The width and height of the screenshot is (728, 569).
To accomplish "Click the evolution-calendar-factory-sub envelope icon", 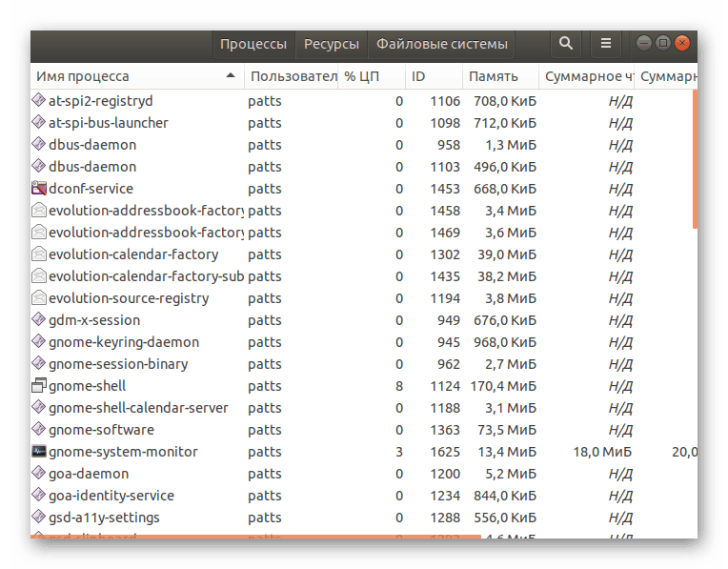I will [38, 275].
